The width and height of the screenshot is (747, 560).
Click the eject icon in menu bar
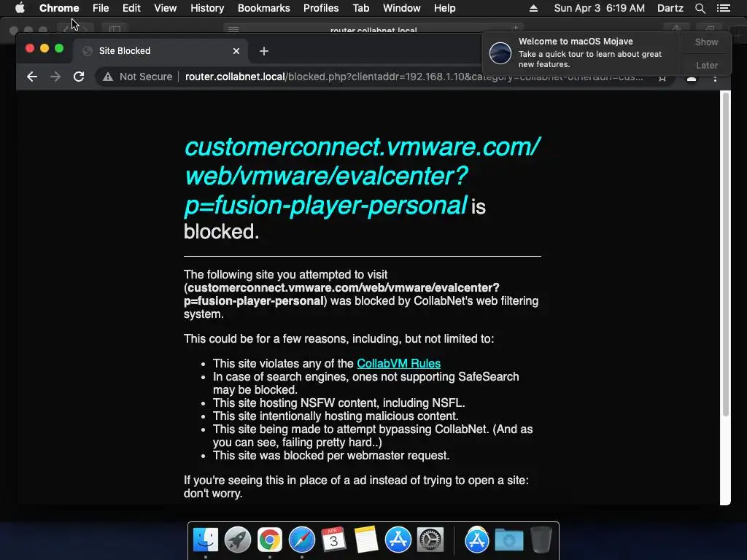click(533, 8)
